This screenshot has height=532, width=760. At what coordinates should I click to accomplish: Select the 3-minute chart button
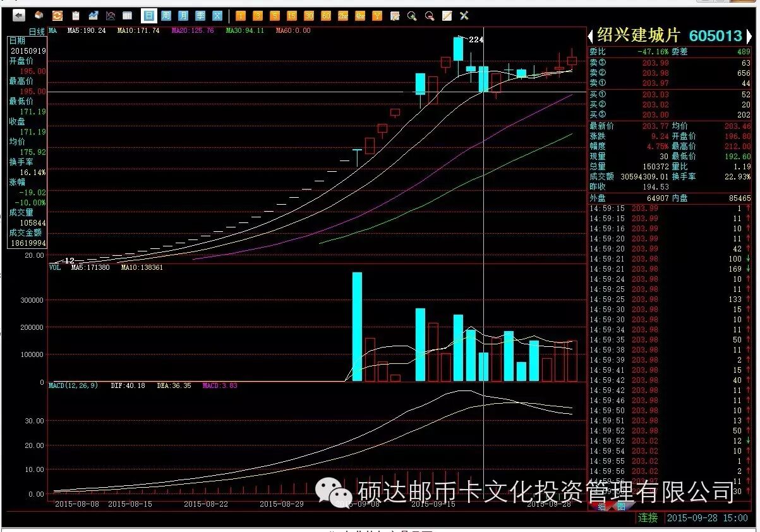(x=258, y=15)
